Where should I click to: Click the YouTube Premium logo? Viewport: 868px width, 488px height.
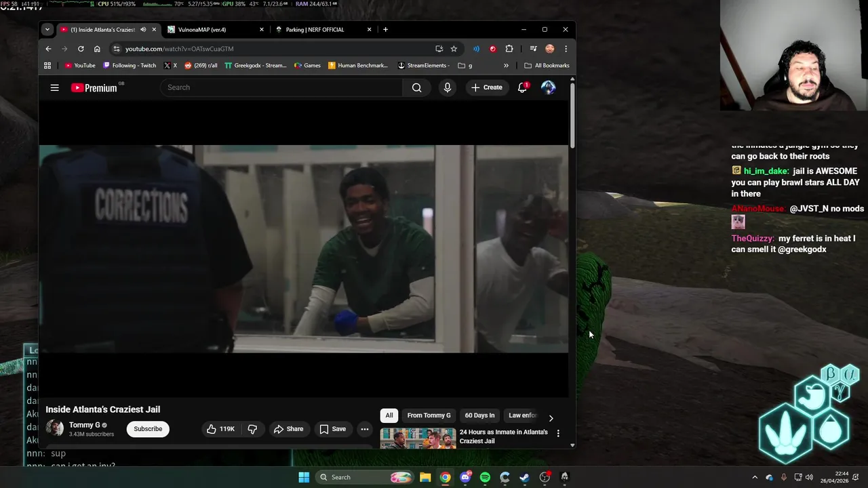(x=94, y=87)
